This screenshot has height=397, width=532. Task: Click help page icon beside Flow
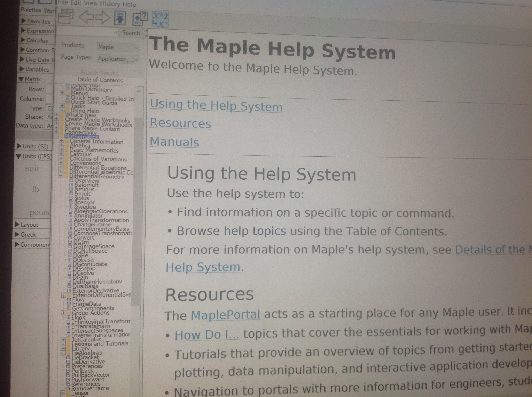(69, 299)
